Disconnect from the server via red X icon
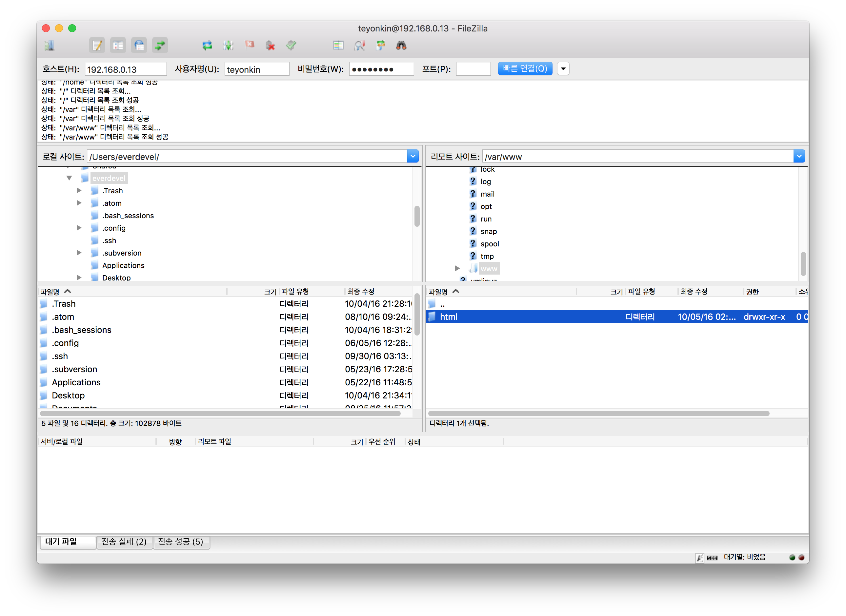The image size is (846, 616). click(x=270, y=46)
